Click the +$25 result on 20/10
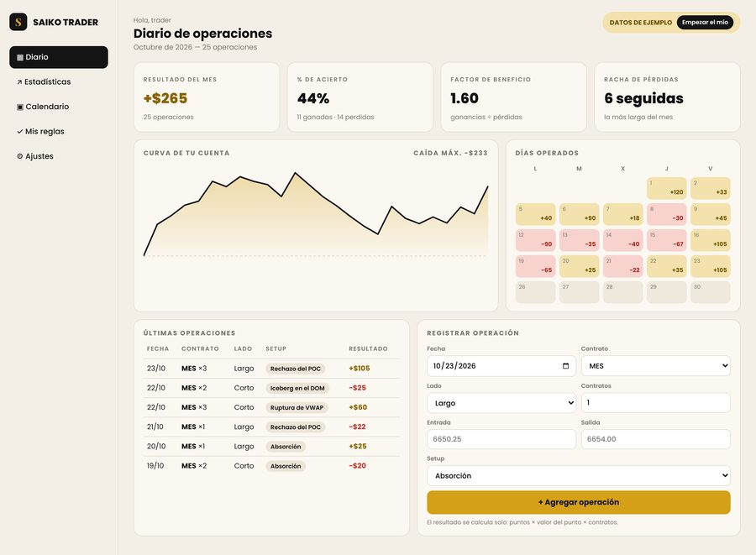 [x=358, y=447]
